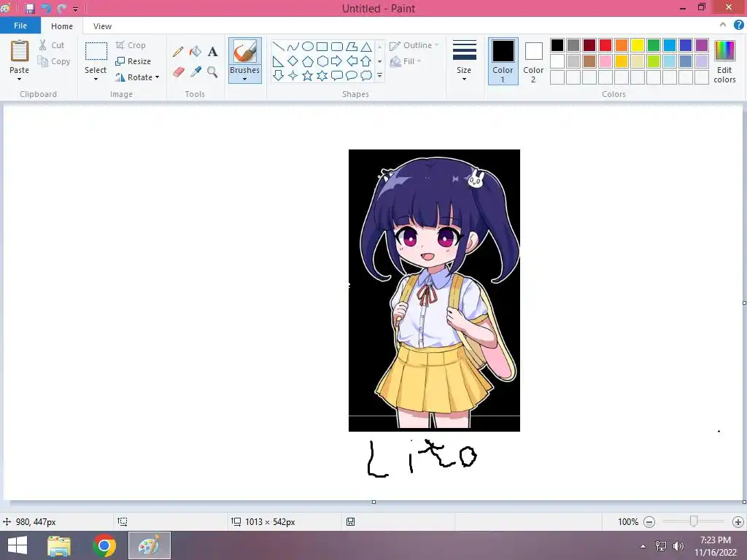Pick the pink (rose) color swatch
The height and width of the screenshot is (560, 747).
(x=605, y=61)
